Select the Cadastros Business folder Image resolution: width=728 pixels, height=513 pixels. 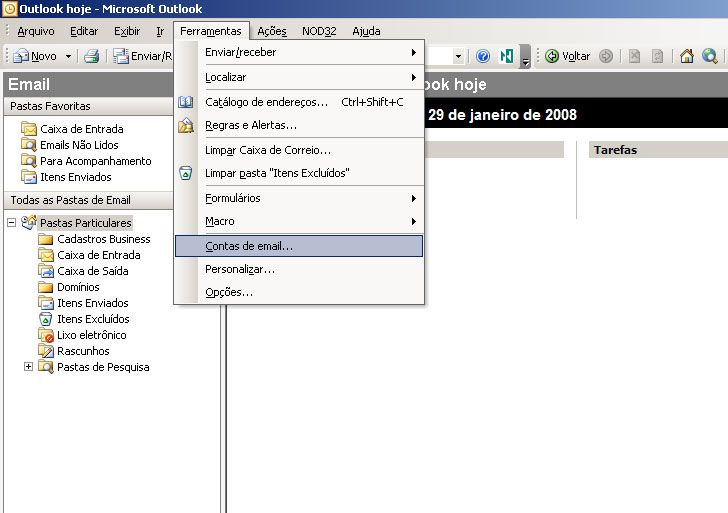(x=94, y=239)
